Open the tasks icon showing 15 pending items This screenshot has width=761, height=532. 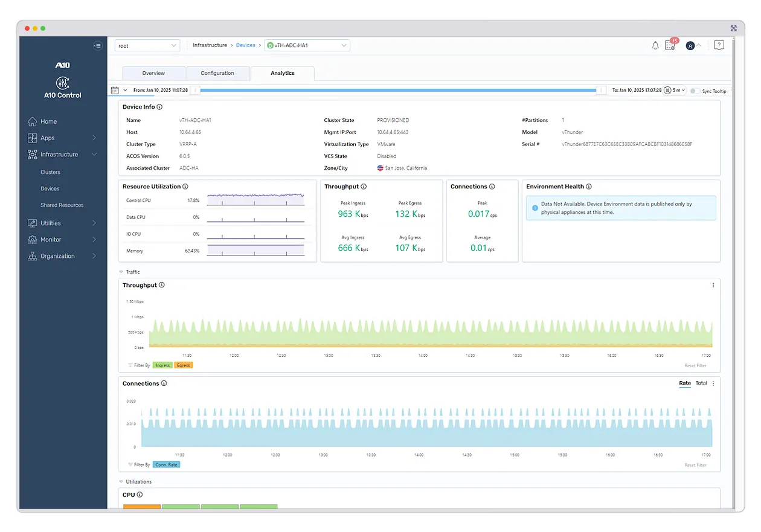point(670,45)
